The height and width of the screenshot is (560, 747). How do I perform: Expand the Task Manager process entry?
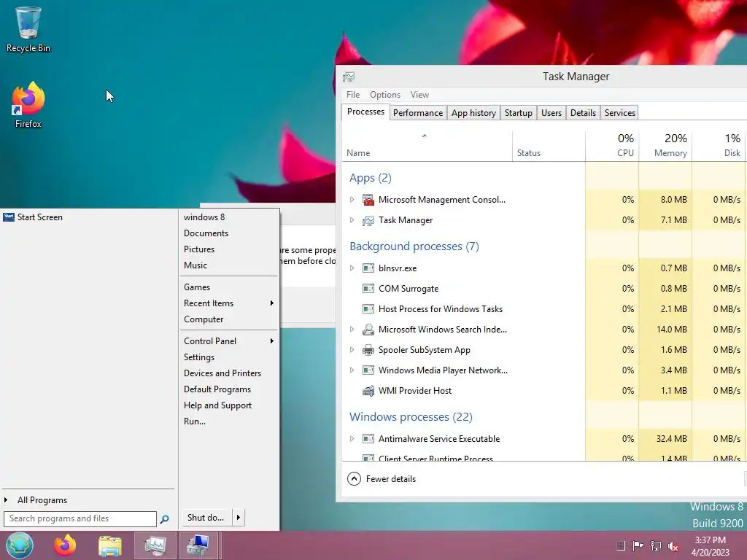352,220
